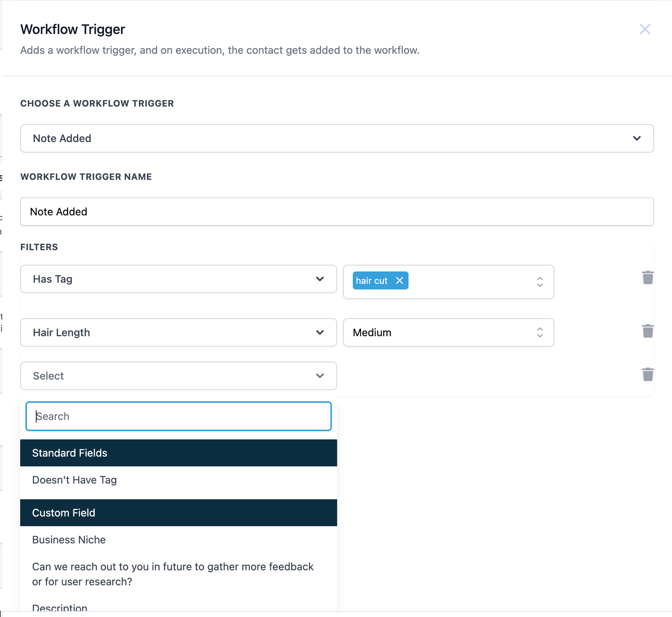Open the Has Tag filter dropdown
672x617 pixels.
pyautogui.click(x=320, y=279)
